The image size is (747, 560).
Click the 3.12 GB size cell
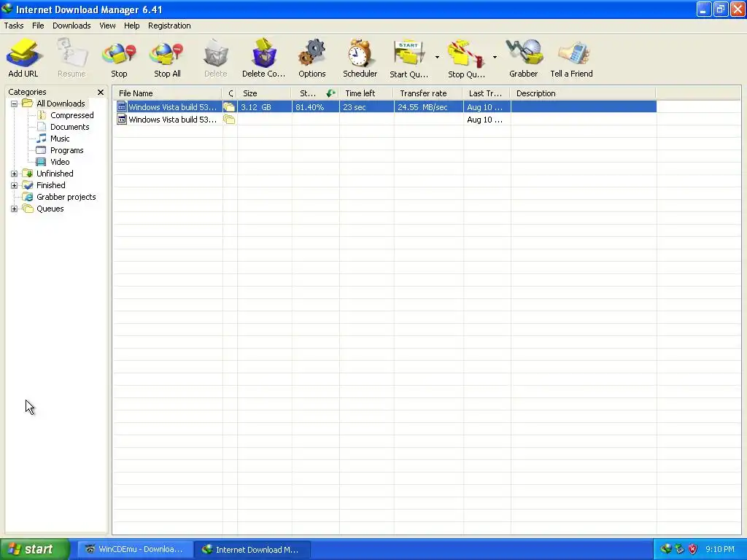click(x=264, y=107)
